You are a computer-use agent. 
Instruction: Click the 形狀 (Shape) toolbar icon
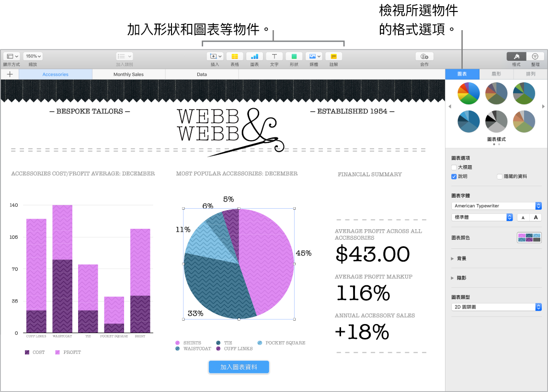click(x=294, y=56)
